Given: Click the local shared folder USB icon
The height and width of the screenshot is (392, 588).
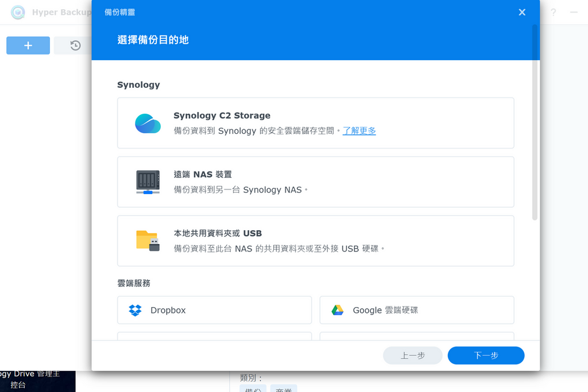Looking at the screenshot, I should 148,241.
